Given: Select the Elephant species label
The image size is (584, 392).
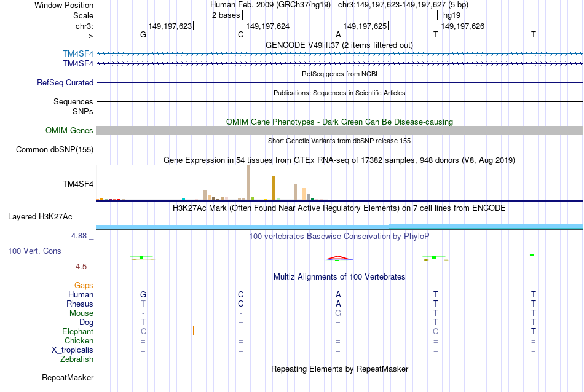Looking at the screenshot, I should (x=78, y=331).
